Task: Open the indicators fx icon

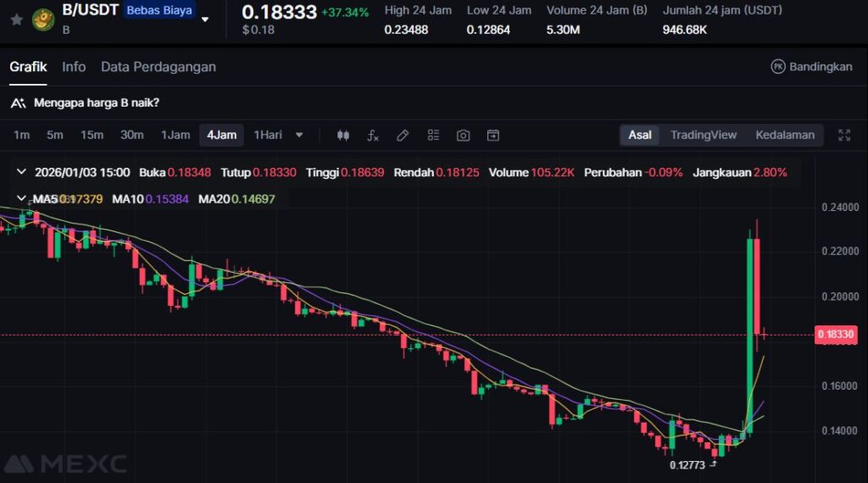Action: click(373, 135)
